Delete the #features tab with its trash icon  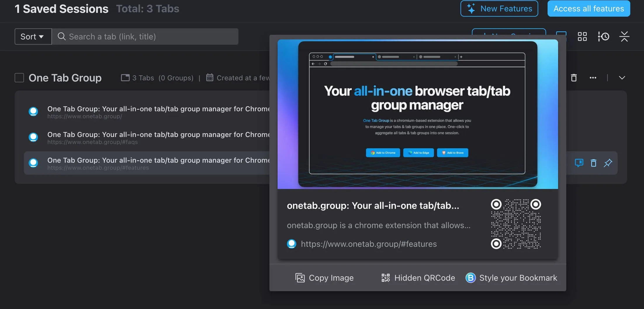click(593, 163)
